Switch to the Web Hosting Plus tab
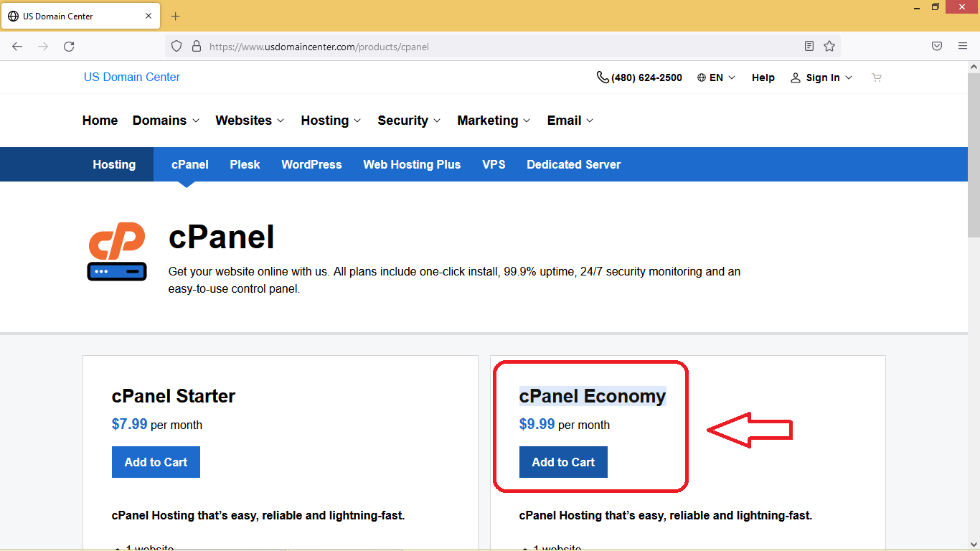 click(412, 164)
